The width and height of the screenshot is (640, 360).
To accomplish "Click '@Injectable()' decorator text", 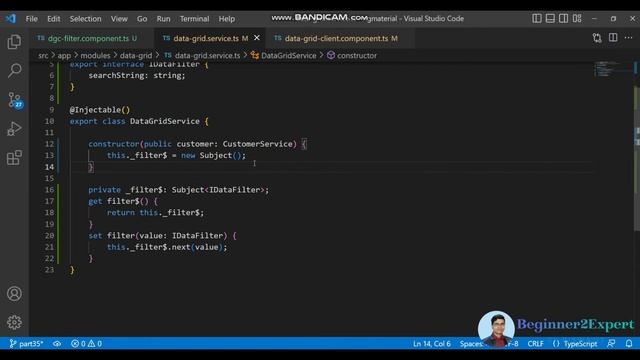I will point(100,110).
